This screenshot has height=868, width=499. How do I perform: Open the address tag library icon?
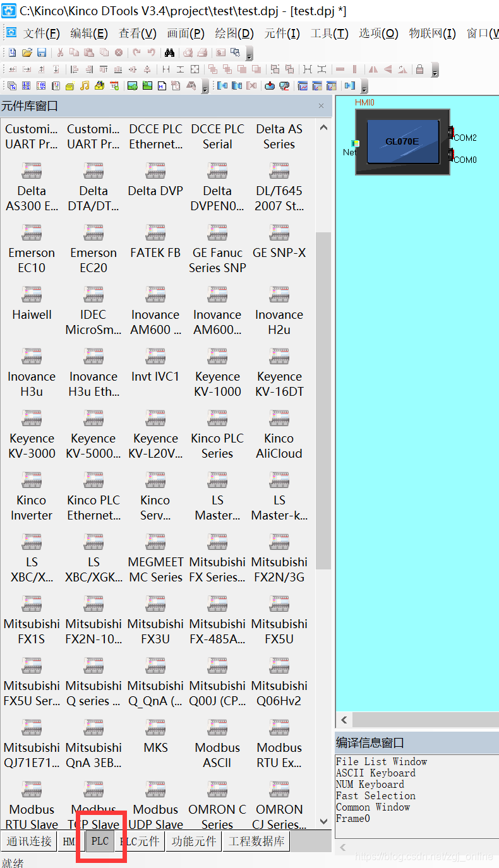[x=27, y=85]
